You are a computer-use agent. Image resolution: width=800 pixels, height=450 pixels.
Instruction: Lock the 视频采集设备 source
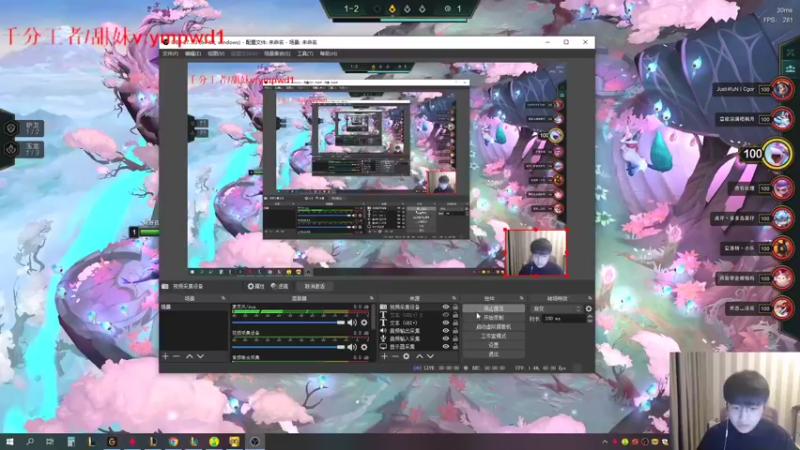pyautogui.click(x=455, y=307)
